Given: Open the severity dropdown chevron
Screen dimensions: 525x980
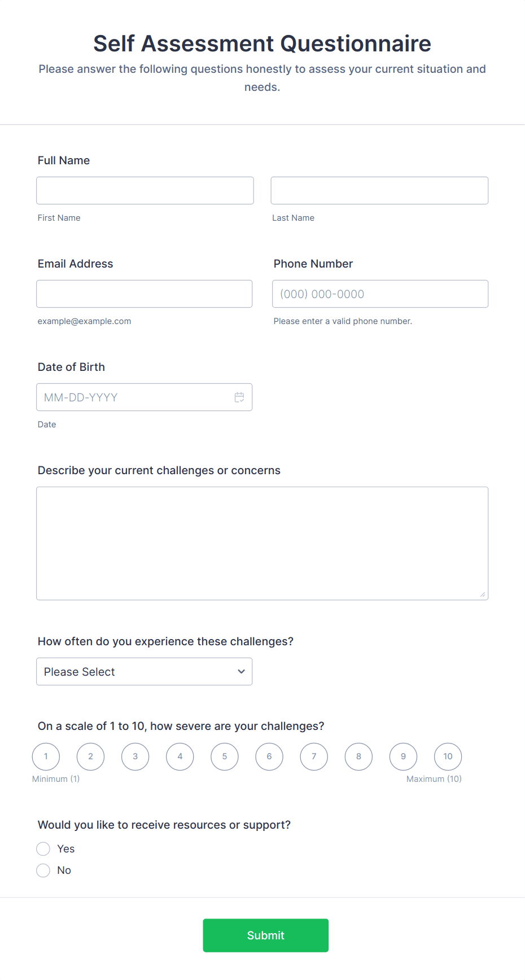Looking at the screenshot, I should point(242,671).
